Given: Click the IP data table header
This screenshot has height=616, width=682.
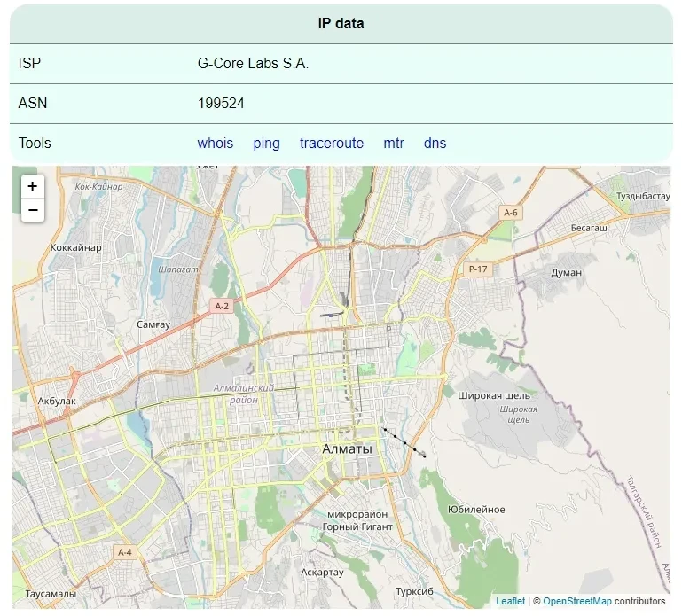Looking at the screenshot, I should pyautogui.click(x=341, y=24).
